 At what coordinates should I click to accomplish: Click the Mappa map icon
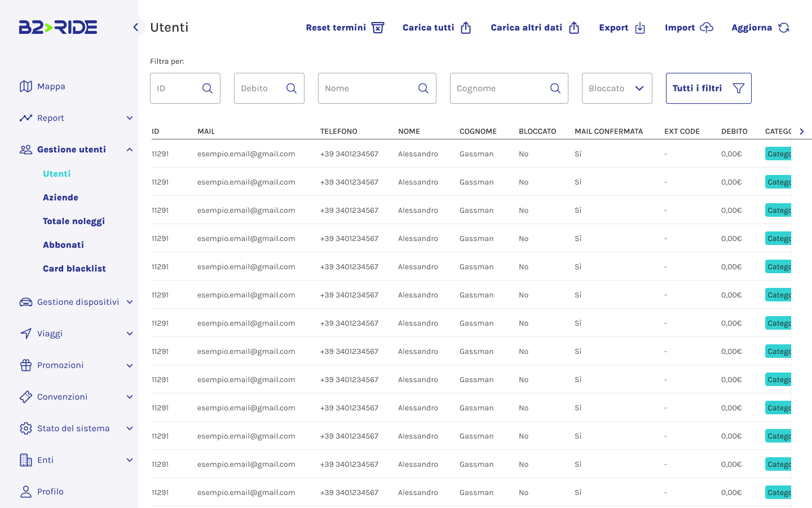pos(26,86)
